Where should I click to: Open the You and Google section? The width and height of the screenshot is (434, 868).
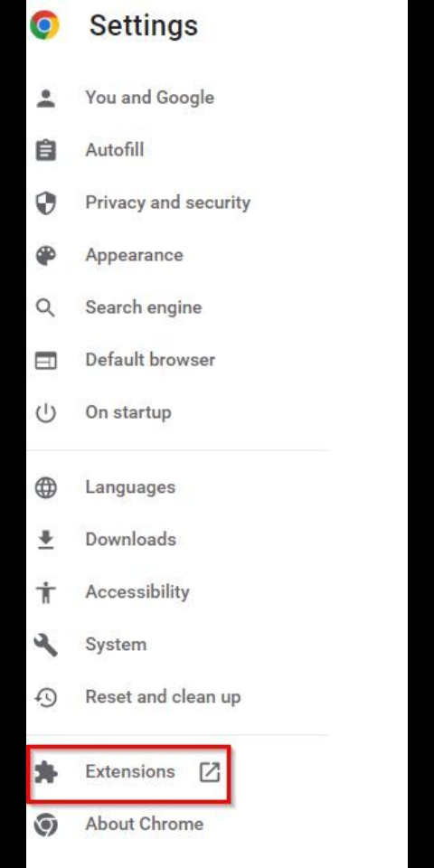coord(149,98)
